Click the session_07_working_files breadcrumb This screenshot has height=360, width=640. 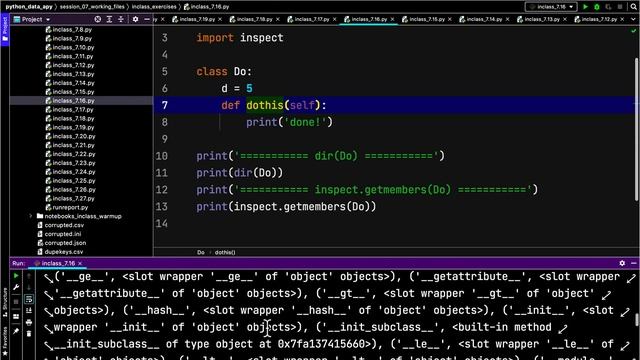pyautogui.click(x=92, y=7)
